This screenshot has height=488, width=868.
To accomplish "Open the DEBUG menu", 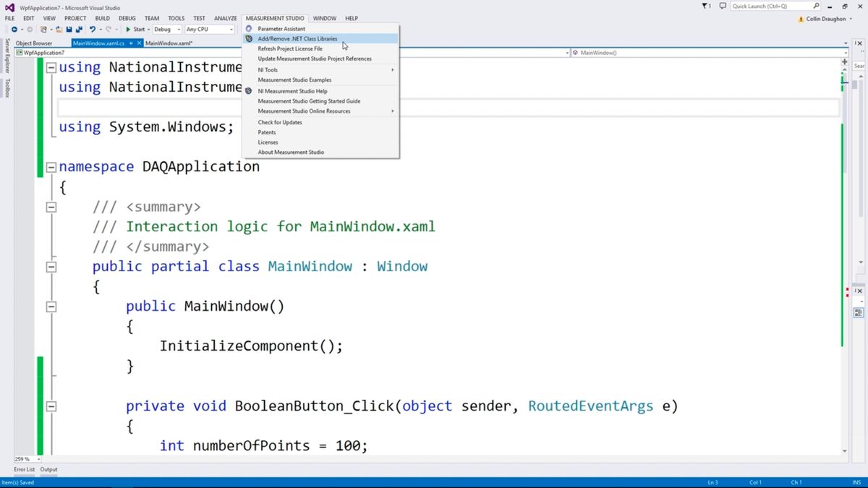I will (x=127, y=18).
